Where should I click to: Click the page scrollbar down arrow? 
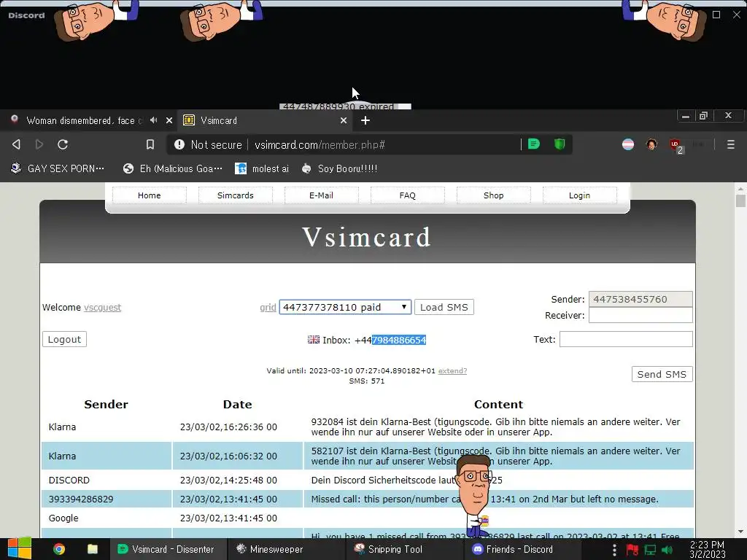click(740, 532)
